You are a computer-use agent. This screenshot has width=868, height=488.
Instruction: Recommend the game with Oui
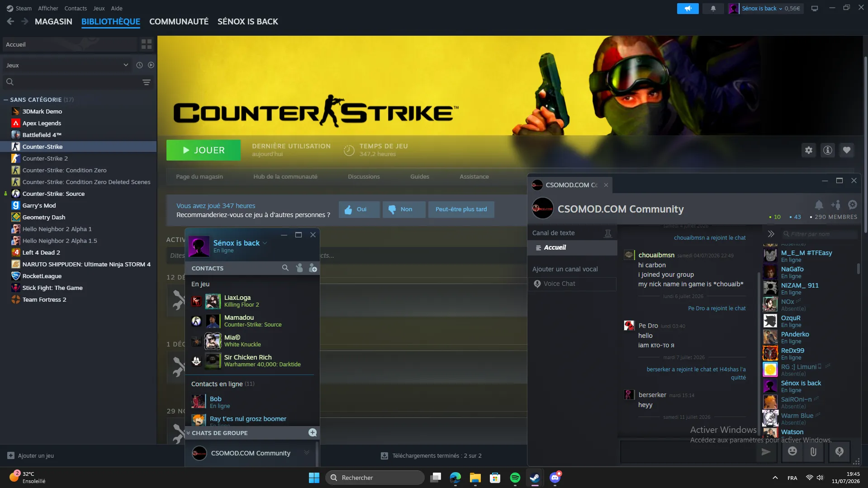[359, 209]
